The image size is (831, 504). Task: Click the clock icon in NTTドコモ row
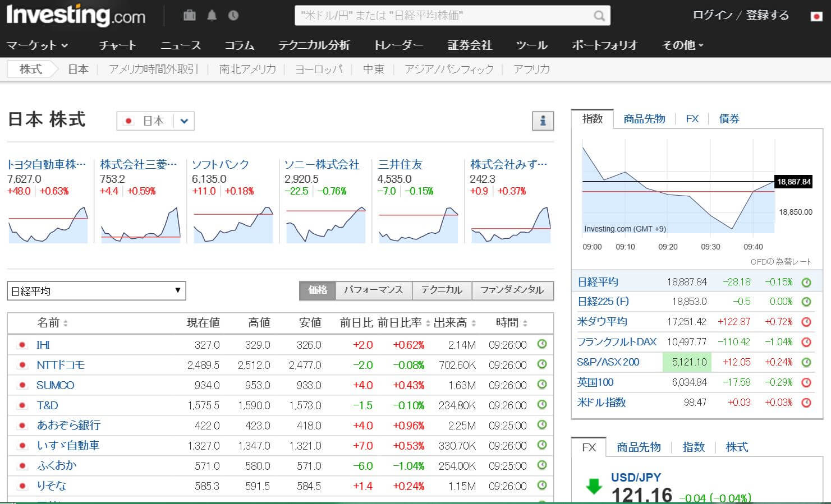pos(542,364)
